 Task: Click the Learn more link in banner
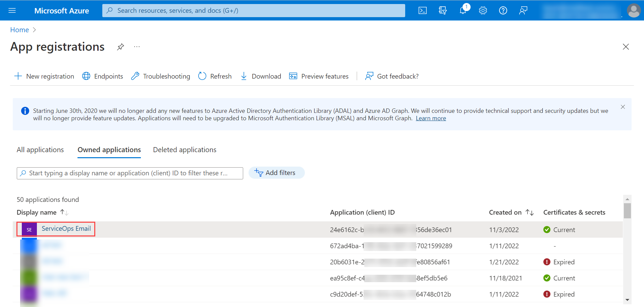coord(431,118)
